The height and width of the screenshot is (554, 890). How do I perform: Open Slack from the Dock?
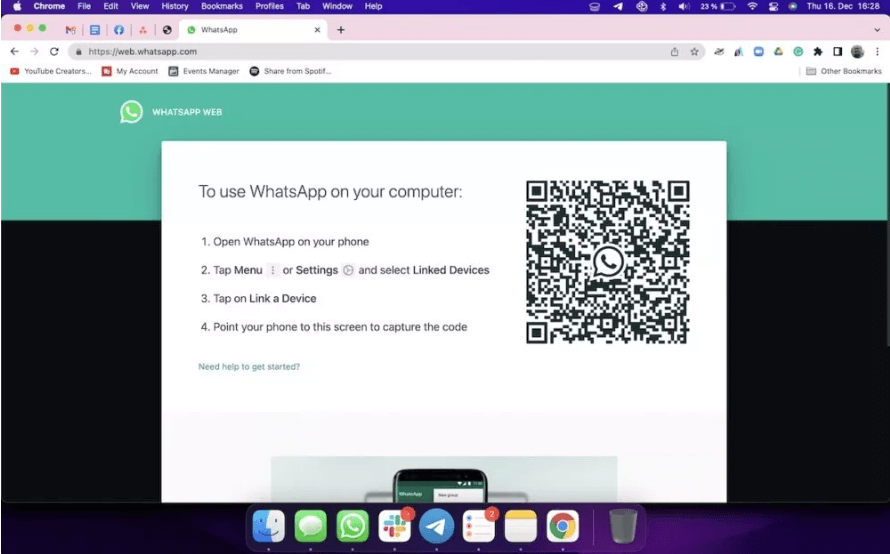pyautogui.click(x=395, y=526)
